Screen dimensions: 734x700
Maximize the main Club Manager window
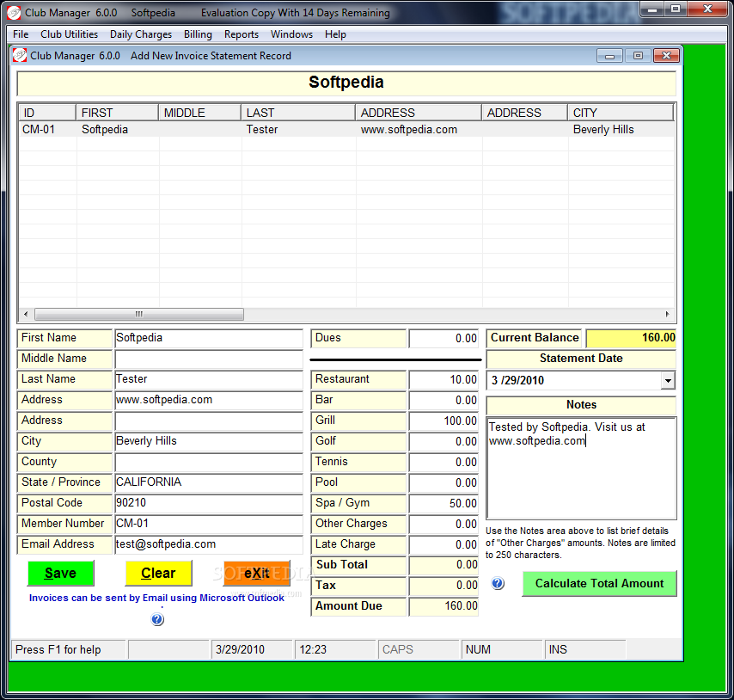click(x=676, y=9)
